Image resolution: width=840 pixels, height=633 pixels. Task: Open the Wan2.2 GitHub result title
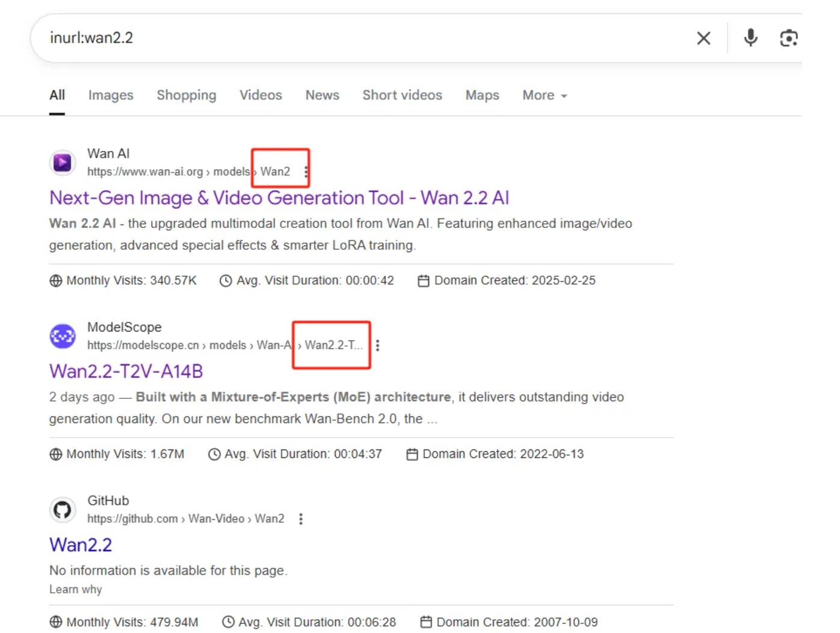click(x=81, y=545)
